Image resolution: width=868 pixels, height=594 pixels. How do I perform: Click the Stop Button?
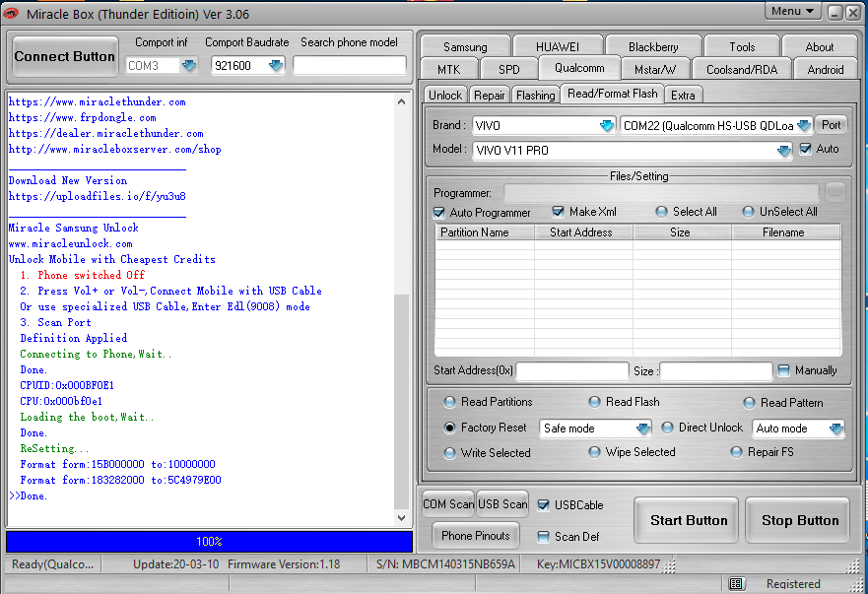click(798, 520)
